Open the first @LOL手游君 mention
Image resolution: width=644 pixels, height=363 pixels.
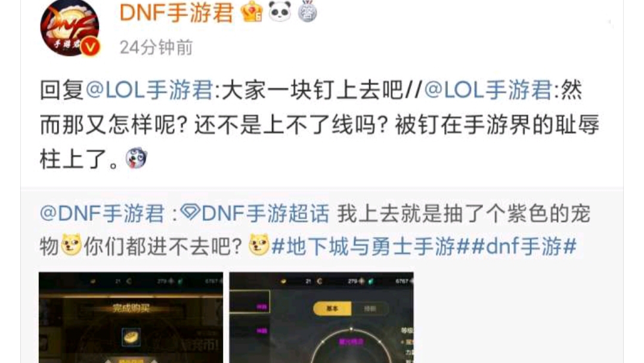pyautogui.click(x=150, y=90)
